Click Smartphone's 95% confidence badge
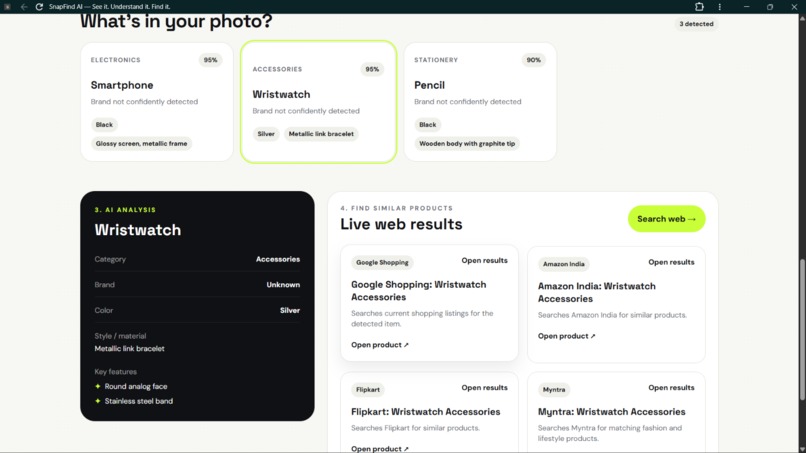This screenshot has width=806, height=453. point(210,60)
